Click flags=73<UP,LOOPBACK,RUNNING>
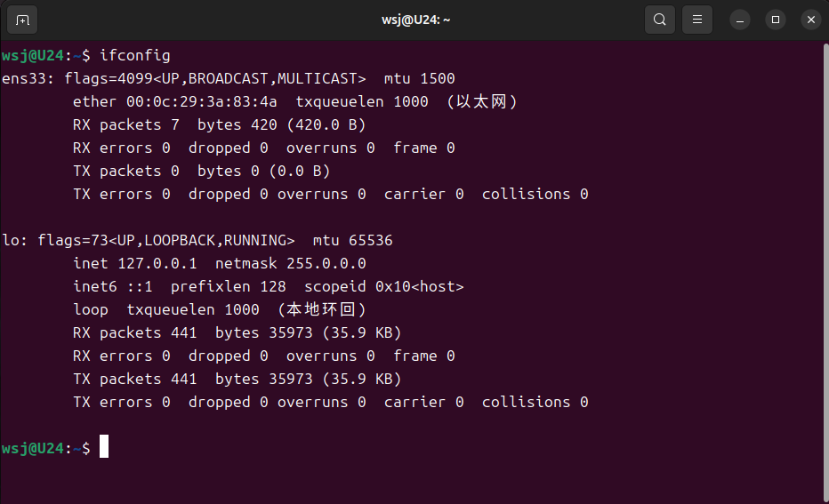 click(x=166, y=240)
